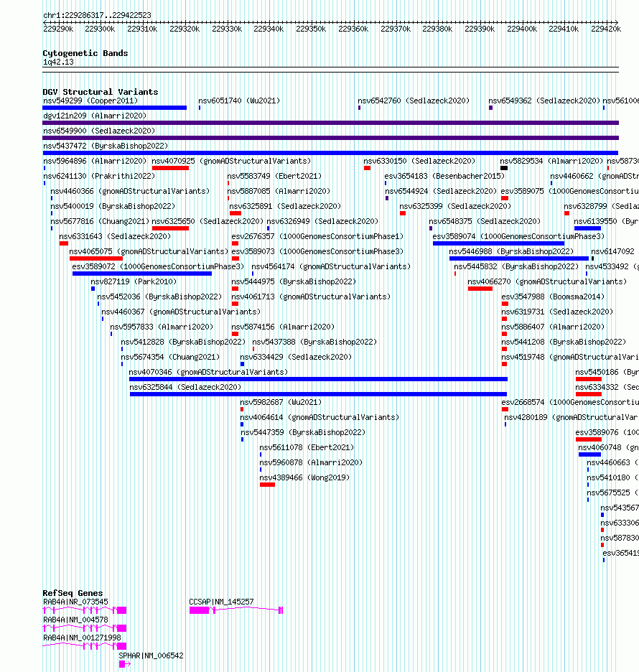The height and width of the screenshot is (672, 639).
Task: Click esv3654183 (Besenbacher2015) label
Action: click(444, 176)
